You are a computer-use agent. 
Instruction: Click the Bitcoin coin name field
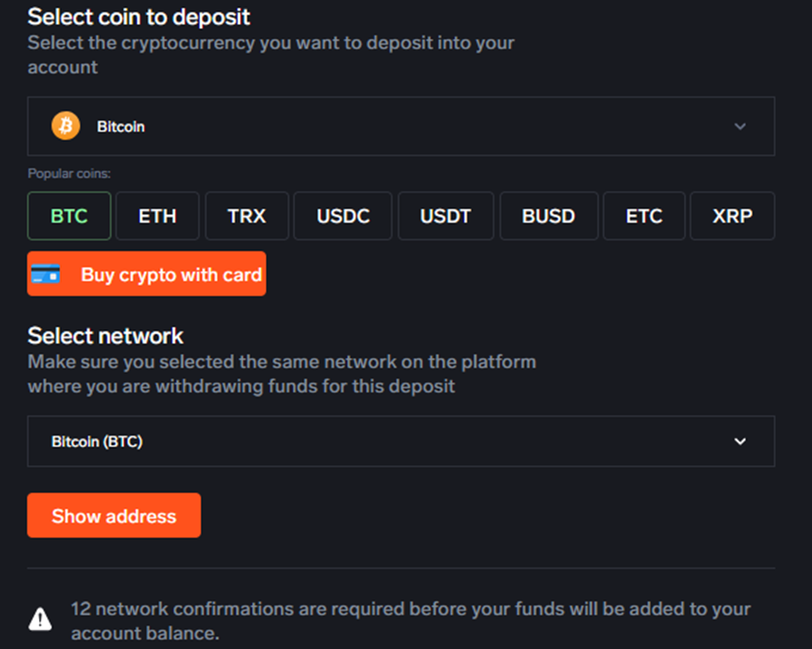122,127
